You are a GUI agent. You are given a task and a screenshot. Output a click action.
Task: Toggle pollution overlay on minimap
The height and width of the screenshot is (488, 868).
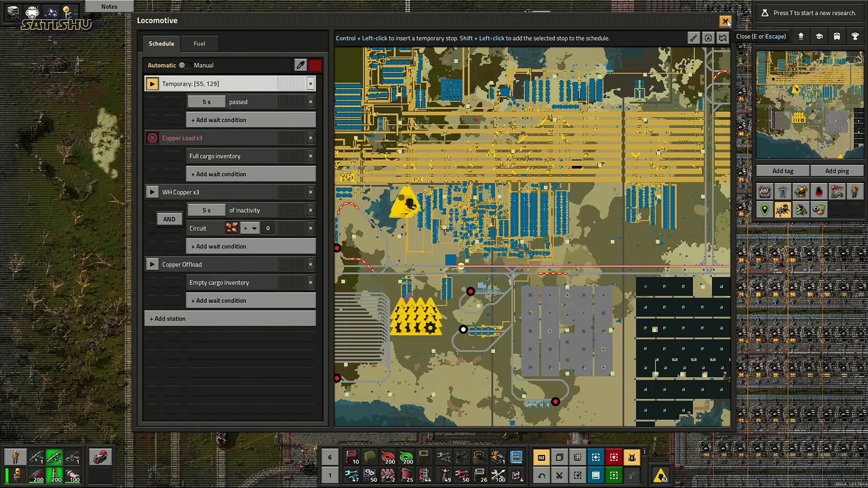(818, 192)
